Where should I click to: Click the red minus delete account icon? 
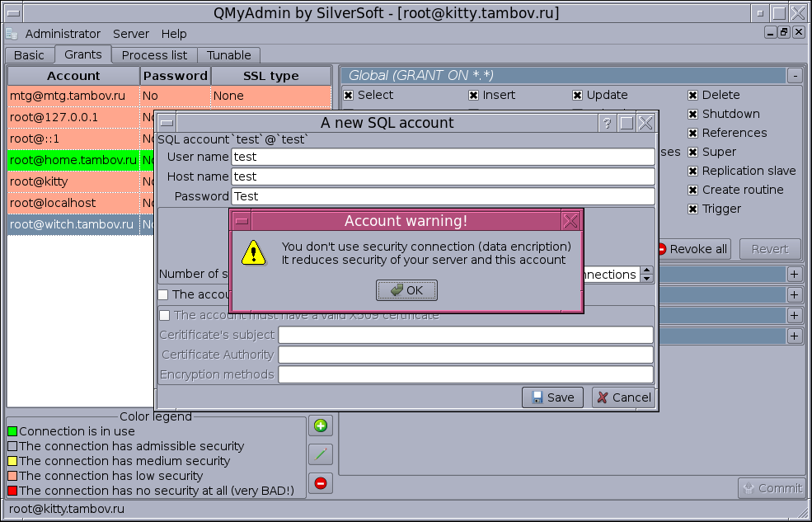[x=321, y=483]
